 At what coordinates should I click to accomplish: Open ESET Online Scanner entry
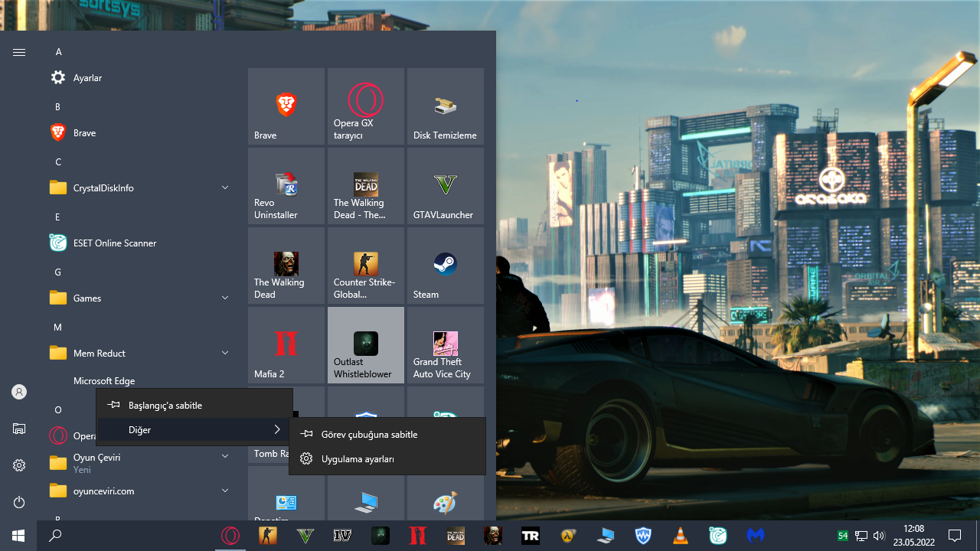[141, 243]
